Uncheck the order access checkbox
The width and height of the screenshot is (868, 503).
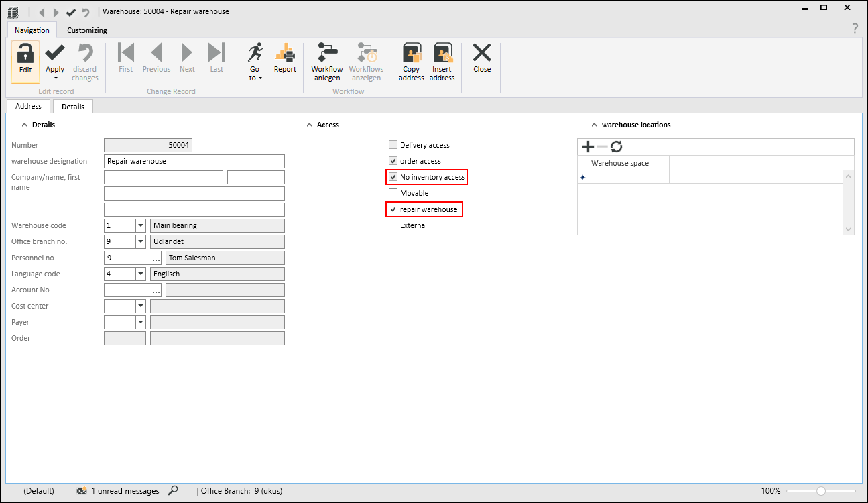[x=393, y=161]
